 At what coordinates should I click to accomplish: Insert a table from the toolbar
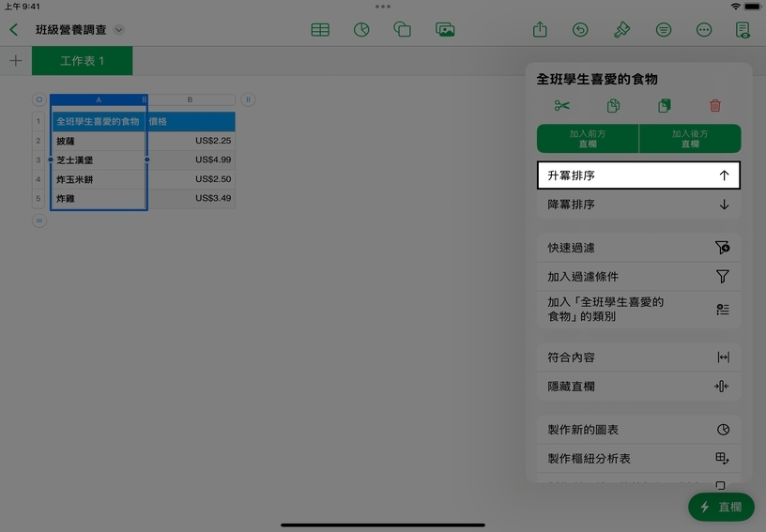(320, 30)
